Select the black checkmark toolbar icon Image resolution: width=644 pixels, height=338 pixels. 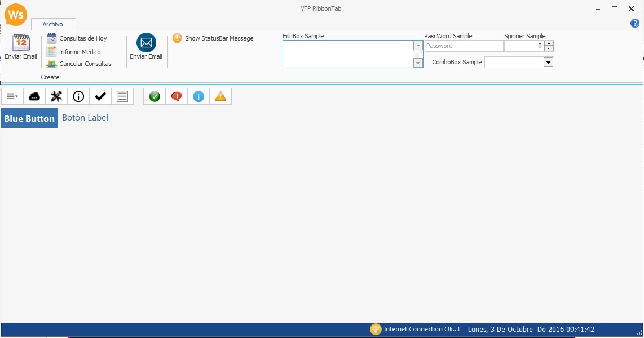tap(100, 96)
